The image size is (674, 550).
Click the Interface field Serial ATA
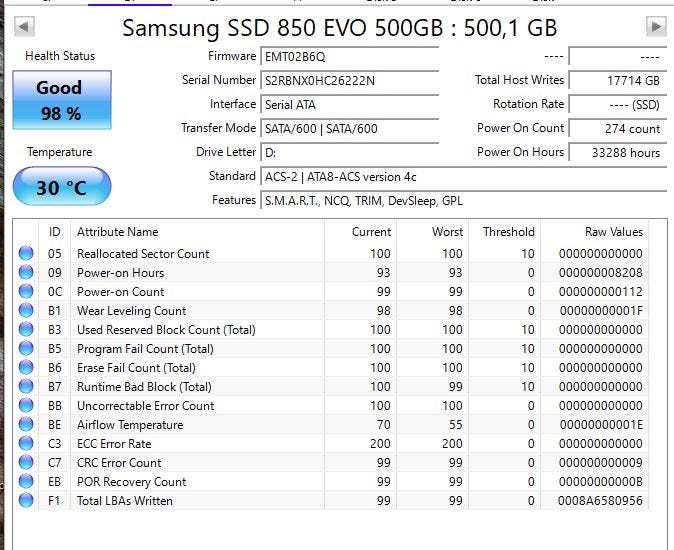pyautogui.click(x=349, y=104)
